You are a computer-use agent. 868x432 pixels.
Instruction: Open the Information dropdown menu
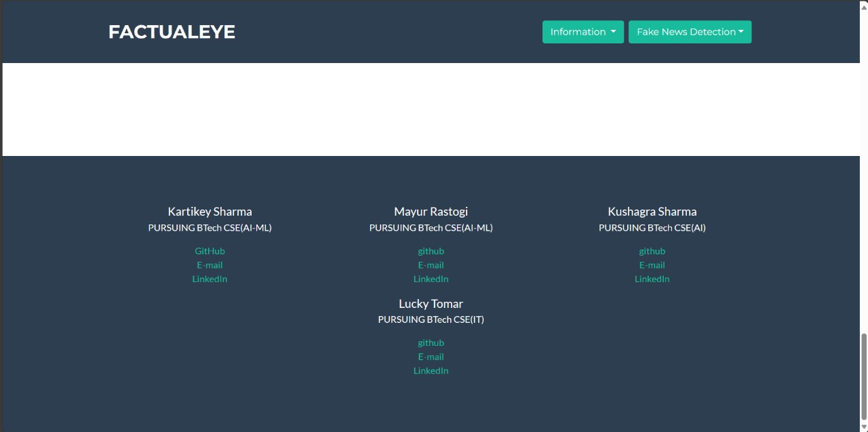[x=583, y=32]
